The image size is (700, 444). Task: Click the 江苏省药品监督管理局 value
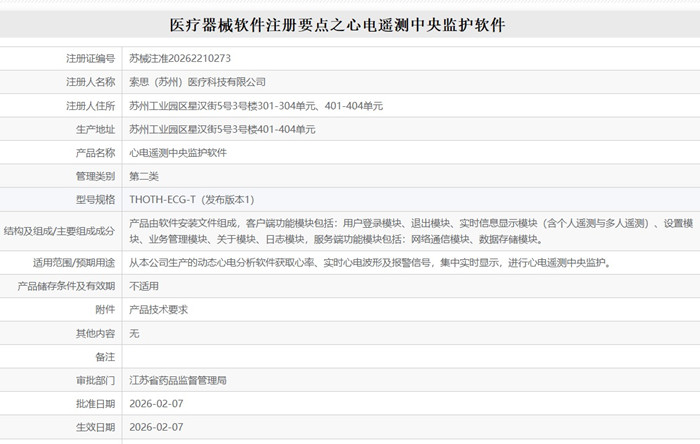(178, 381)
